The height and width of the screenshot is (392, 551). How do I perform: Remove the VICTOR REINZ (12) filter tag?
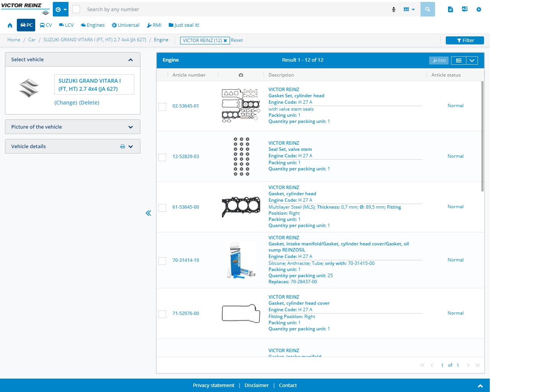(x=225, y=41)
